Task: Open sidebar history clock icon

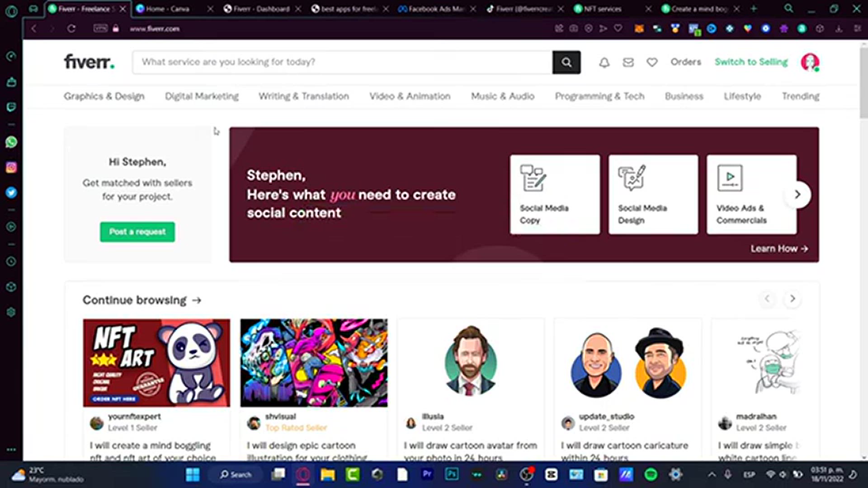Action: 11,261
